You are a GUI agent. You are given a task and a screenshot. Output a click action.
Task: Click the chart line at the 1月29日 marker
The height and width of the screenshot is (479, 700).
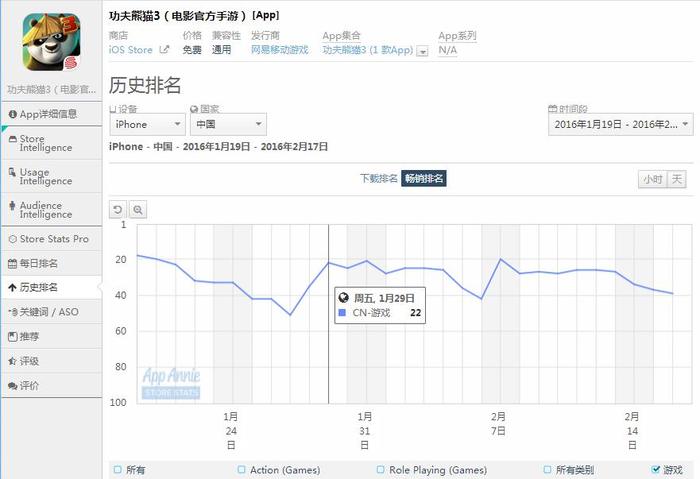tap(329, 262)
